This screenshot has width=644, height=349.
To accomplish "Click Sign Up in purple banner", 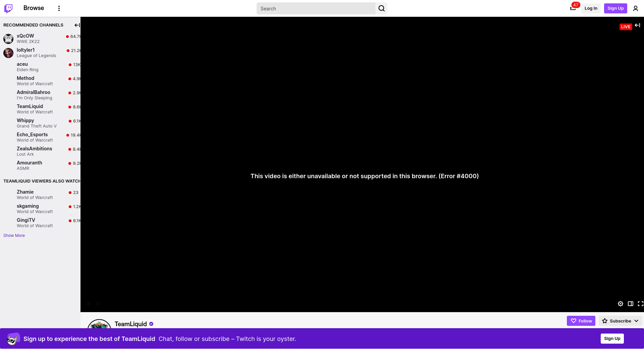I will pos(612,339).
